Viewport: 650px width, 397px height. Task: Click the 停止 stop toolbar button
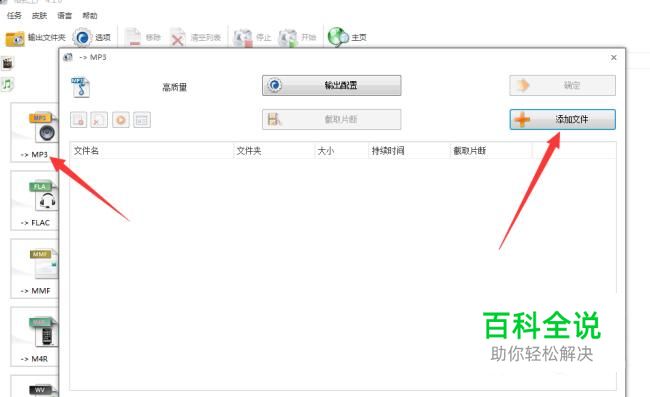point(252,38)
